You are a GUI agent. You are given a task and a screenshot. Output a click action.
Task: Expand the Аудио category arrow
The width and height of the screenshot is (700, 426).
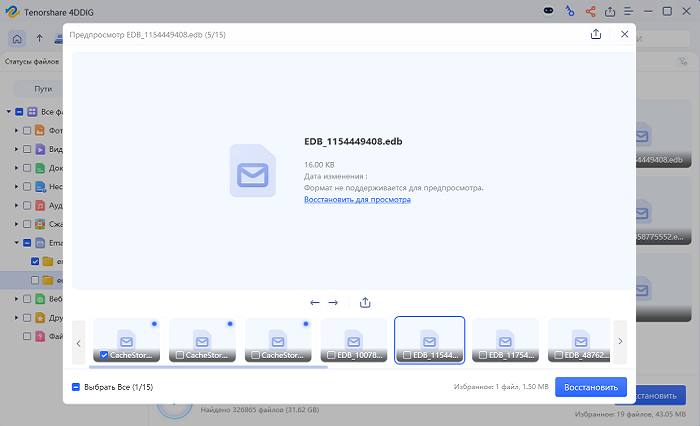(17, 205)
